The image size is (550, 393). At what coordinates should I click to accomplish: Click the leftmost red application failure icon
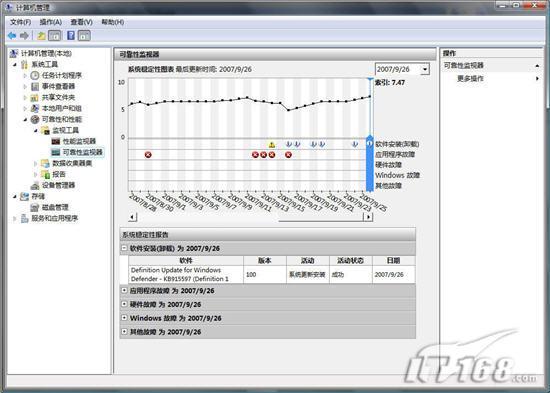[x=148, y=155]
